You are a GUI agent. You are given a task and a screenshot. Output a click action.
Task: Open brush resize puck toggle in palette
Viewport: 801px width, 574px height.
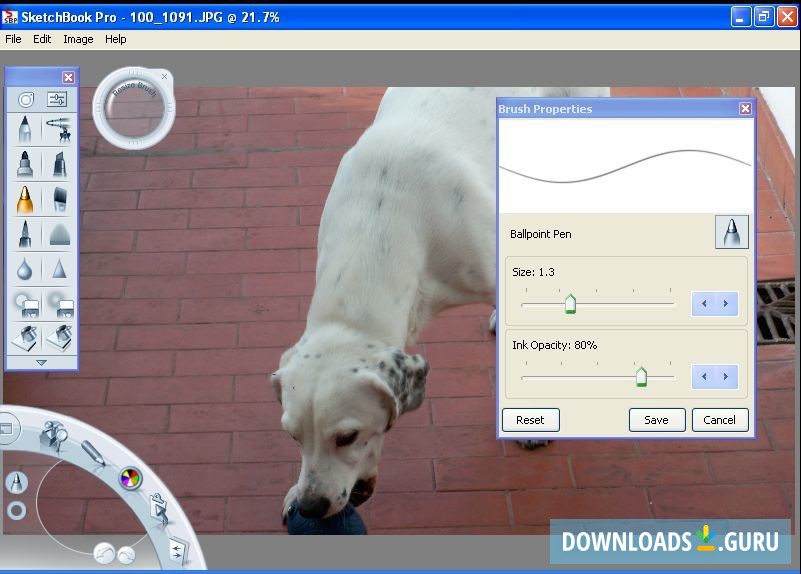(26, 99)
